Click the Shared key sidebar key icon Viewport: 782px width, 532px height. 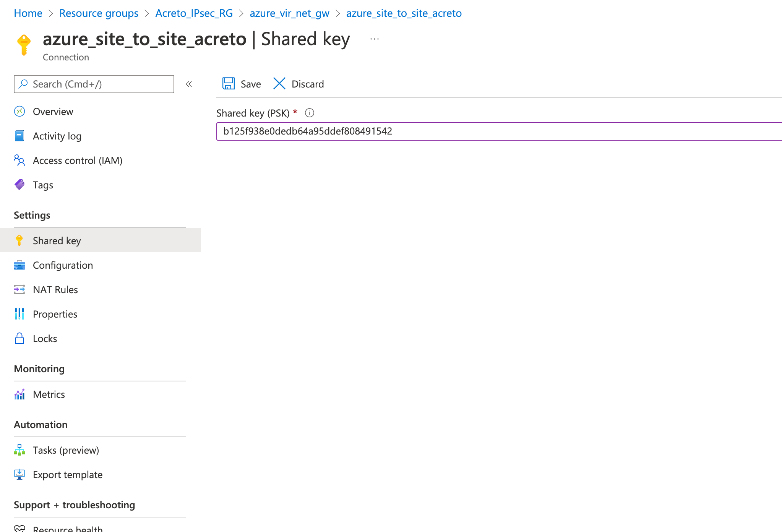(x=19, y=240)
